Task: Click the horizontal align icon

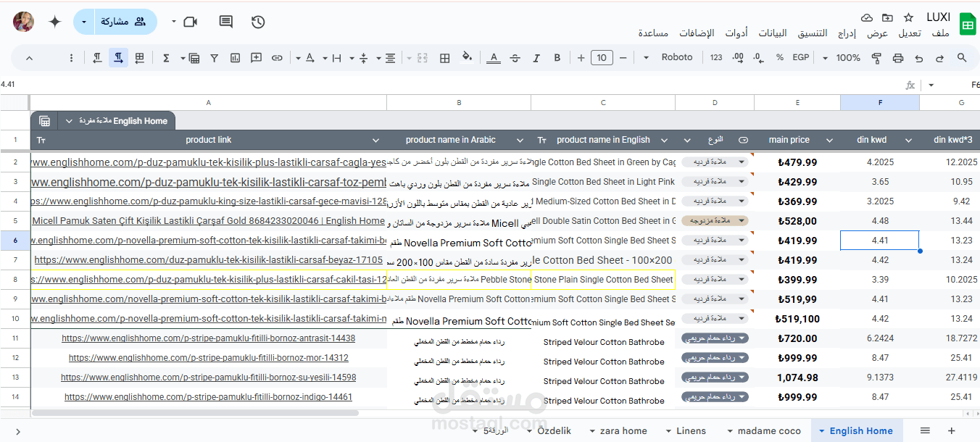Action: tap(391, 58)
